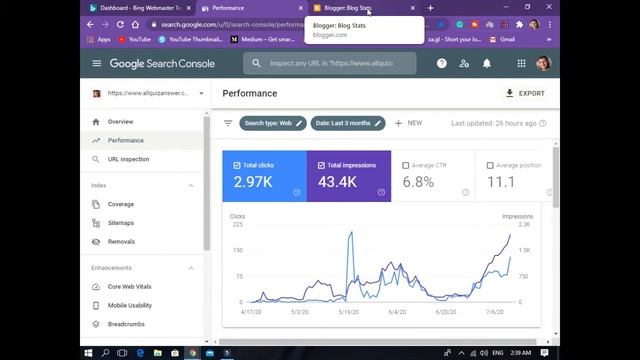This screenshot has height=360, width=640.
Task: Collapse the Index section
Action: tap(191, 186)
